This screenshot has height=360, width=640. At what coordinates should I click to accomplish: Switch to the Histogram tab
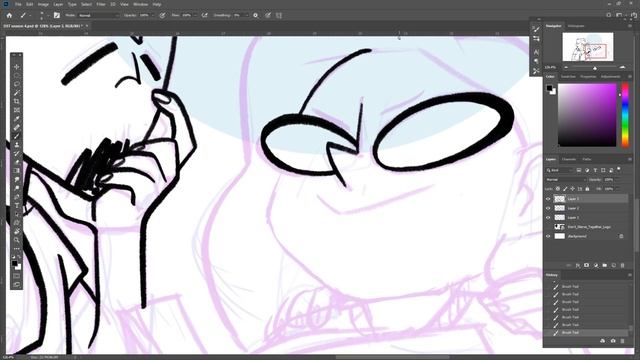coord(576,26)
